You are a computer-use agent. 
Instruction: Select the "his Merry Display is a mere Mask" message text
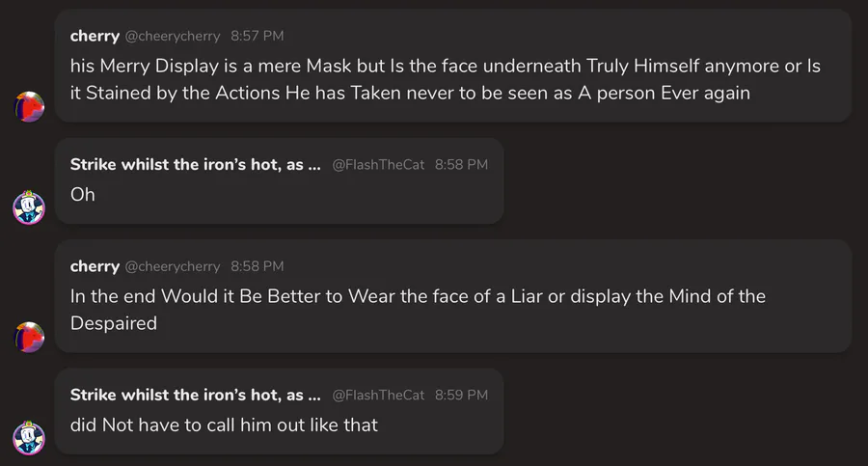click(x=446, y=80)
